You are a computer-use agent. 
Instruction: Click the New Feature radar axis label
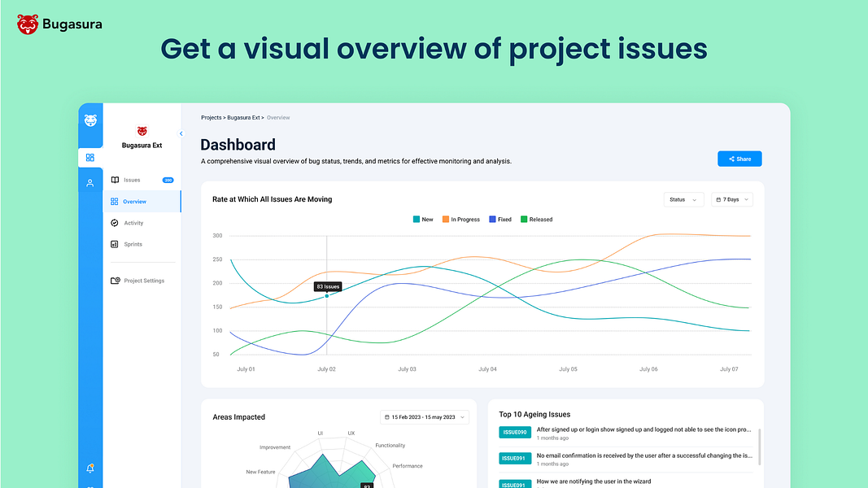260,472
